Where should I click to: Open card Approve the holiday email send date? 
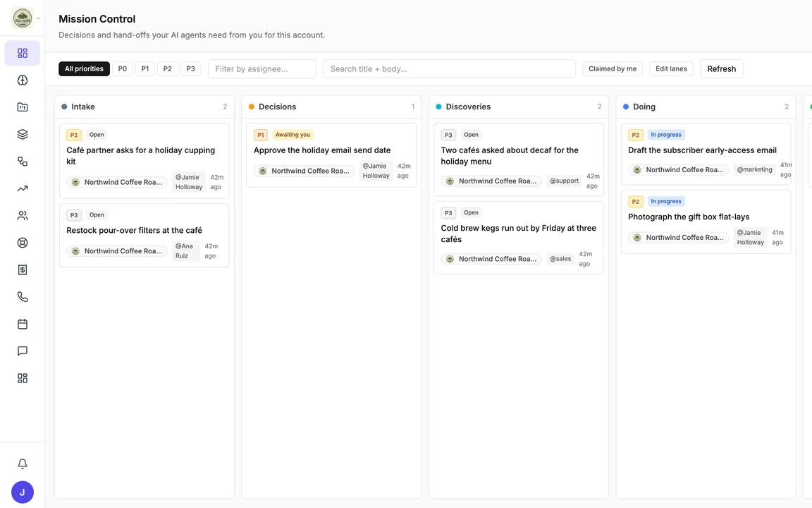click(331, 155)
